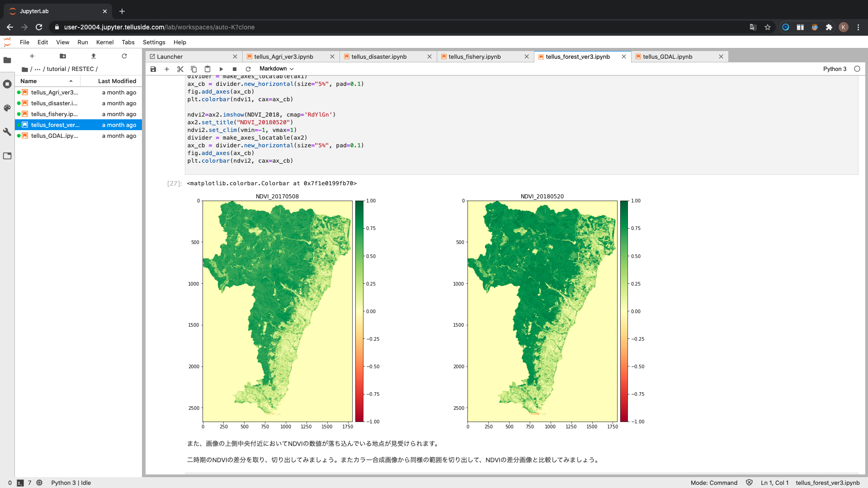Open the Open Tabs sidebar panel
Image resolution: width=868 pixels, height=488 pixels.
[x=7, y=156]
